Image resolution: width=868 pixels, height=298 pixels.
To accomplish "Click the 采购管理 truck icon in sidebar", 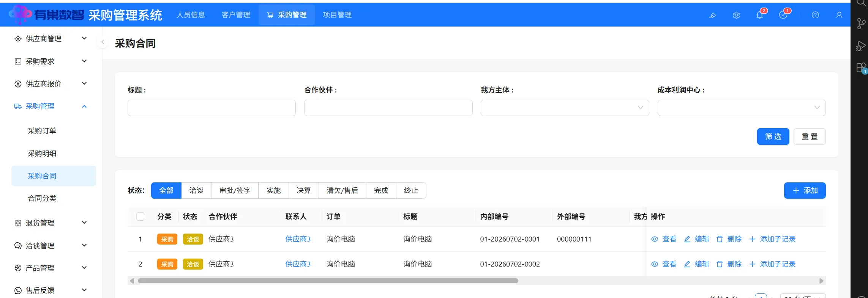I will 18,107.
